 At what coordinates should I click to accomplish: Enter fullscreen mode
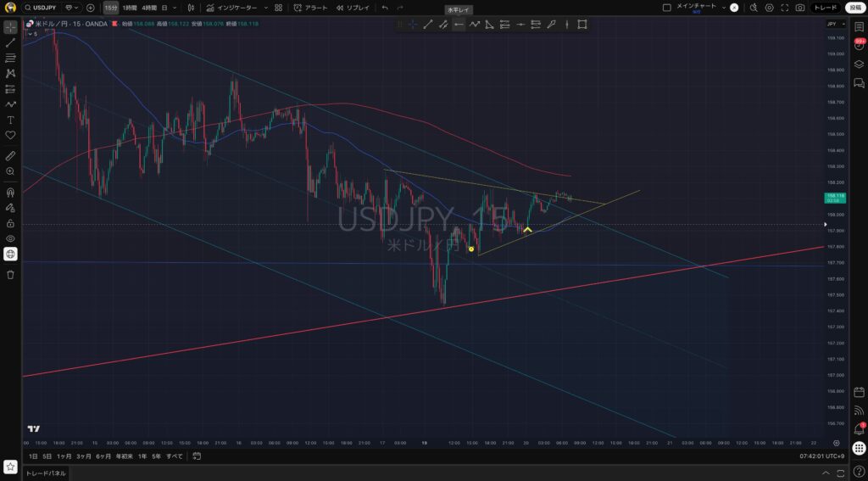tap(784, 8)
